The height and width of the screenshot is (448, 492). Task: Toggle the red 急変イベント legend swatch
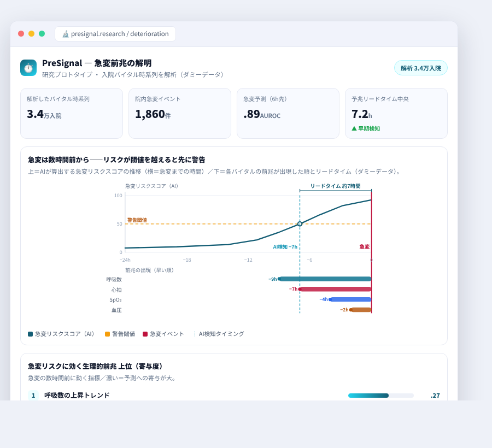pos(145,334)
